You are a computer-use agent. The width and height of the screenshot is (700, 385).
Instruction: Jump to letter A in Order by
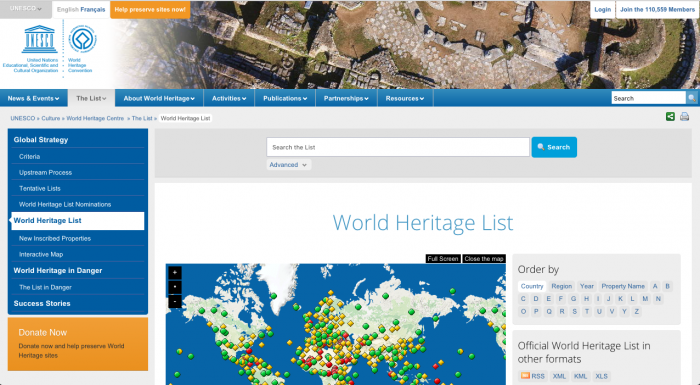pyautogui.click(x=655, y=286)
